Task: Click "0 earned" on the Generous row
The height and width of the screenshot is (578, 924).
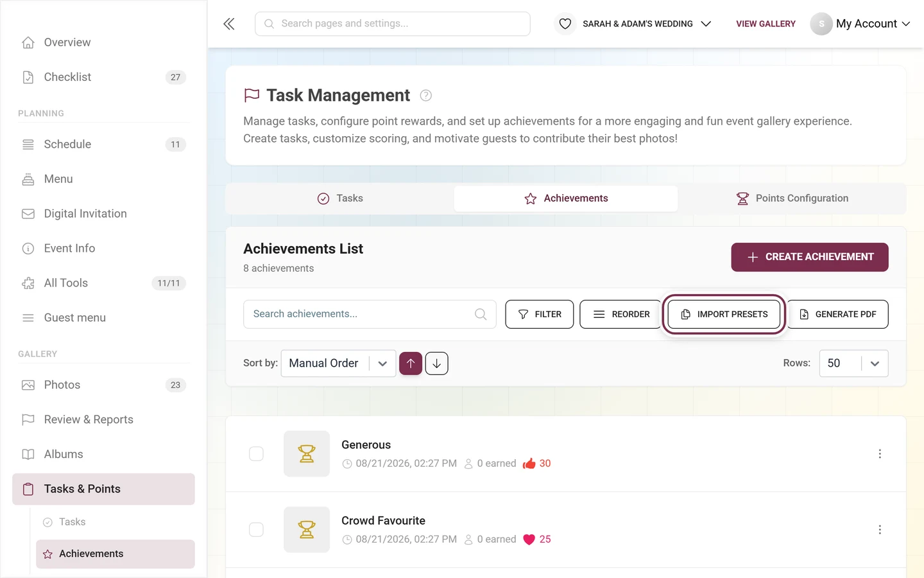Action: 497,464
